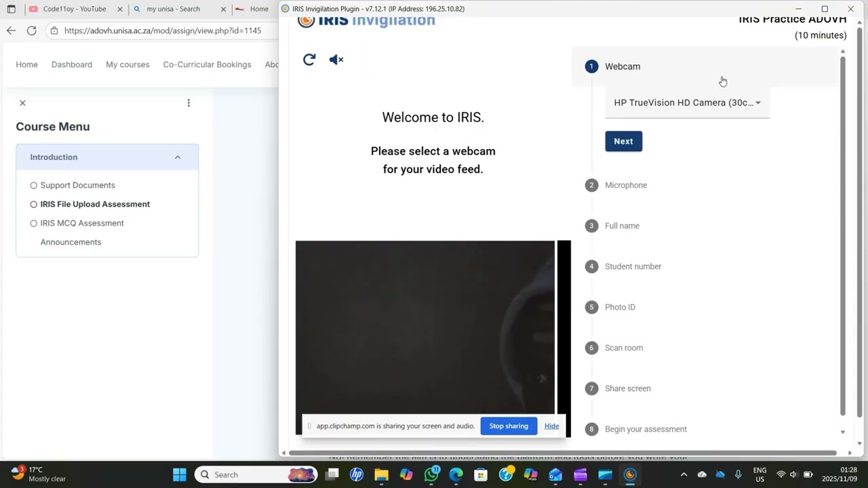Open the Announcements link
Screen dimensions: 868x488
pos(71,242)
